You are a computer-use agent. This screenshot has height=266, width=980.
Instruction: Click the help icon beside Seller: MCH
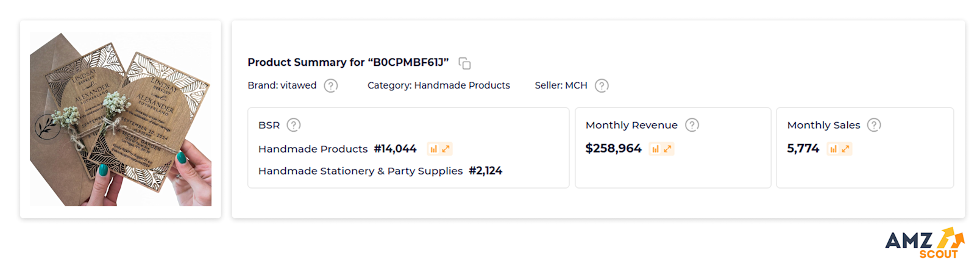tap(602, 86)
